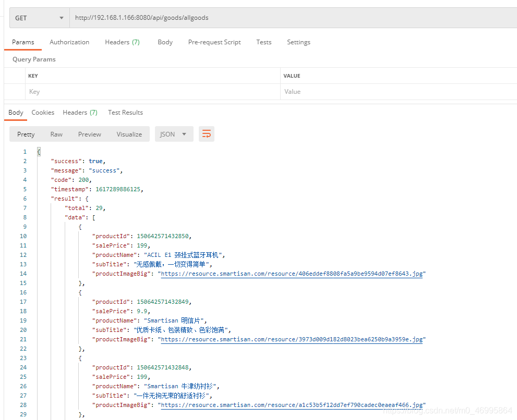This screenshot has width=517, height=420.
Task: Switch to the request Body tab
Action: 165,42
